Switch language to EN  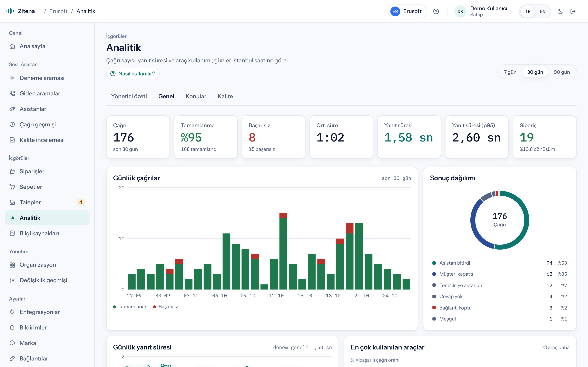542,11
